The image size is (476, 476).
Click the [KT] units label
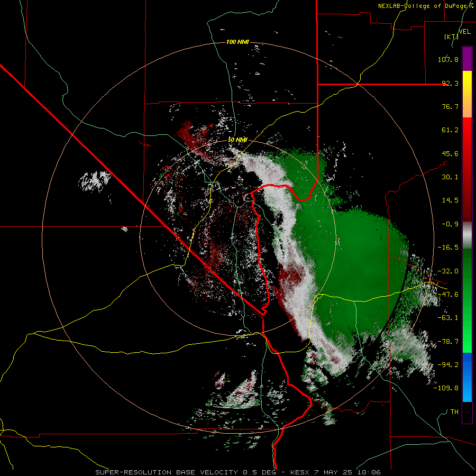(x=451, y=36)
